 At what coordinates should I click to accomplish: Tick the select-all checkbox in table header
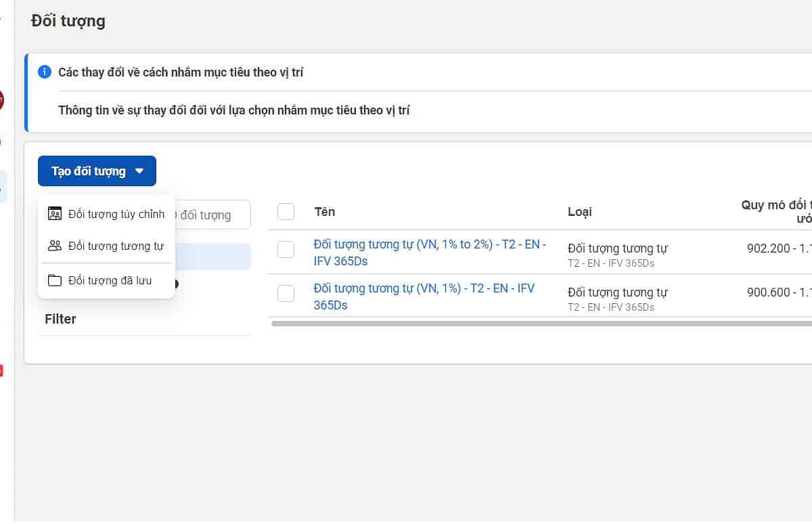click(x=286, y=212)
